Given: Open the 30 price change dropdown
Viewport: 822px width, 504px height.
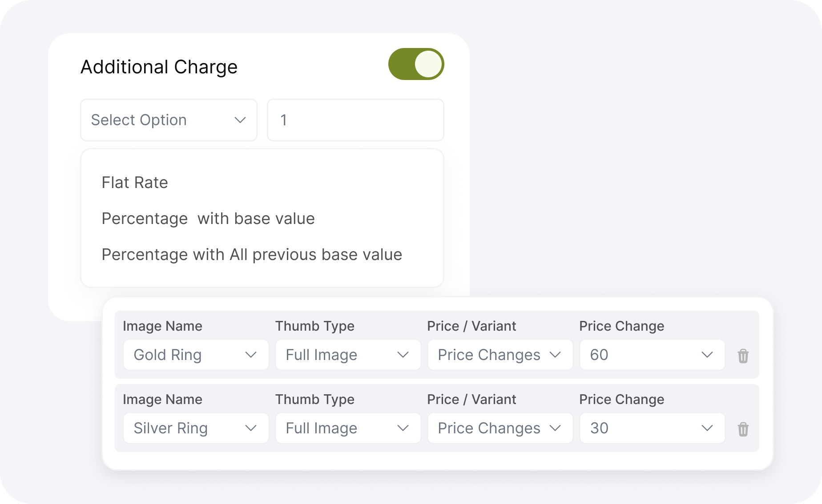Looking at the screenshot, I should [652, 428].
